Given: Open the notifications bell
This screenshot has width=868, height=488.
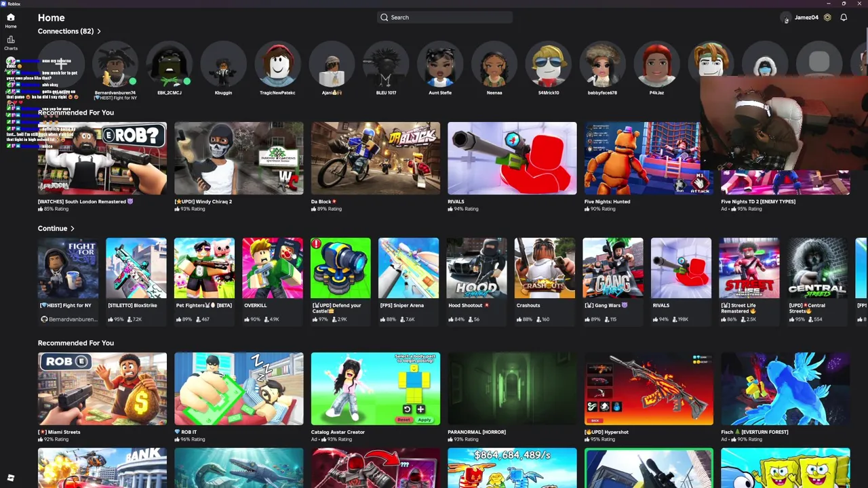Looking at the screenshot, I should pos(844,18).
